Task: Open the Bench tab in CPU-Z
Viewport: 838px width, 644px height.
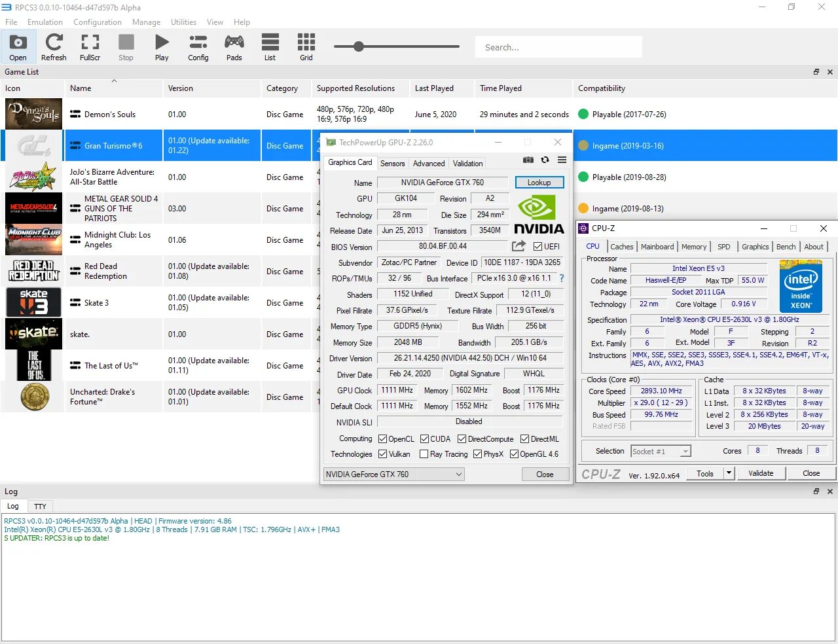Action: coord(786,247)
